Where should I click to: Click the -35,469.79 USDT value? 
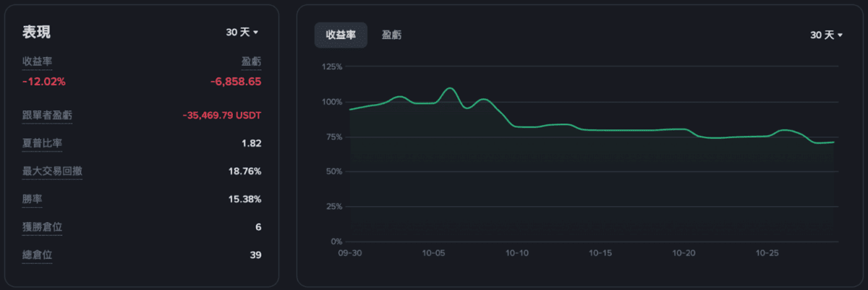[x=222, y=116]
